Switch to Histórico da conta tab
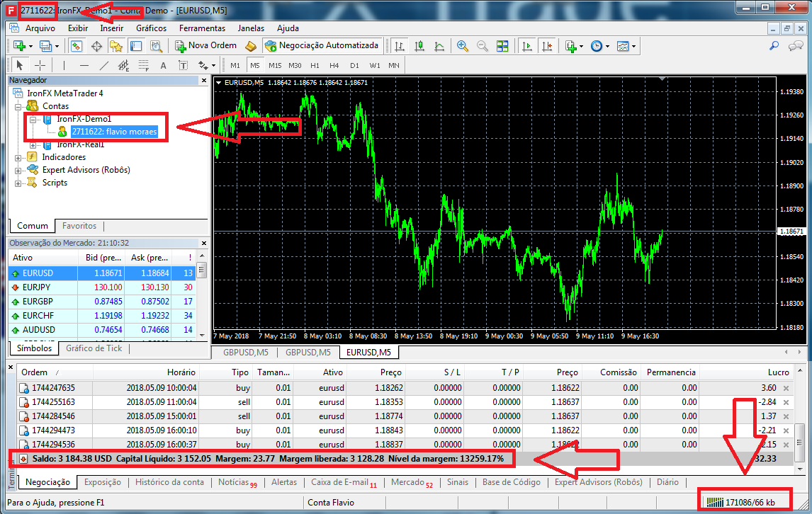The width and height of the screenshot is (812, 514). (x=169, y=482)
